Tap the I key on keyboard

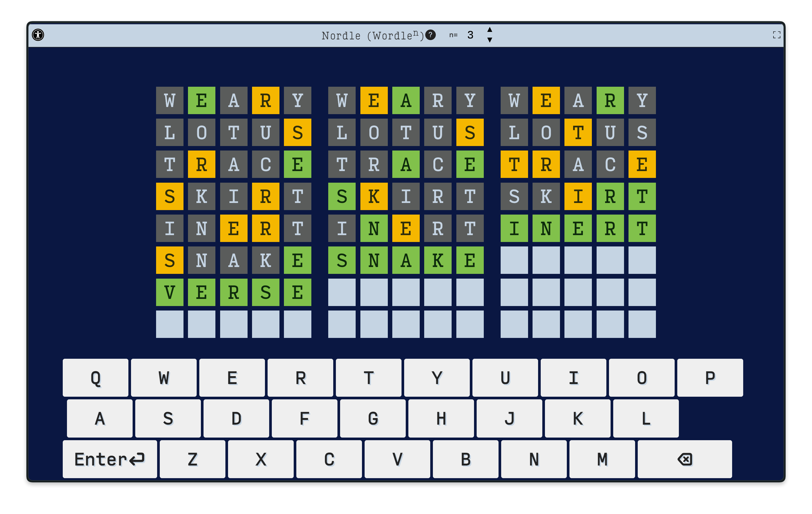click(573, 377)
